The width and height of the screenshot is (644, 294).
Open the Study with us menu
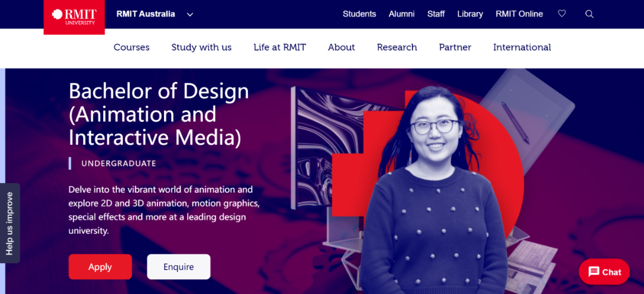(202, 47)
